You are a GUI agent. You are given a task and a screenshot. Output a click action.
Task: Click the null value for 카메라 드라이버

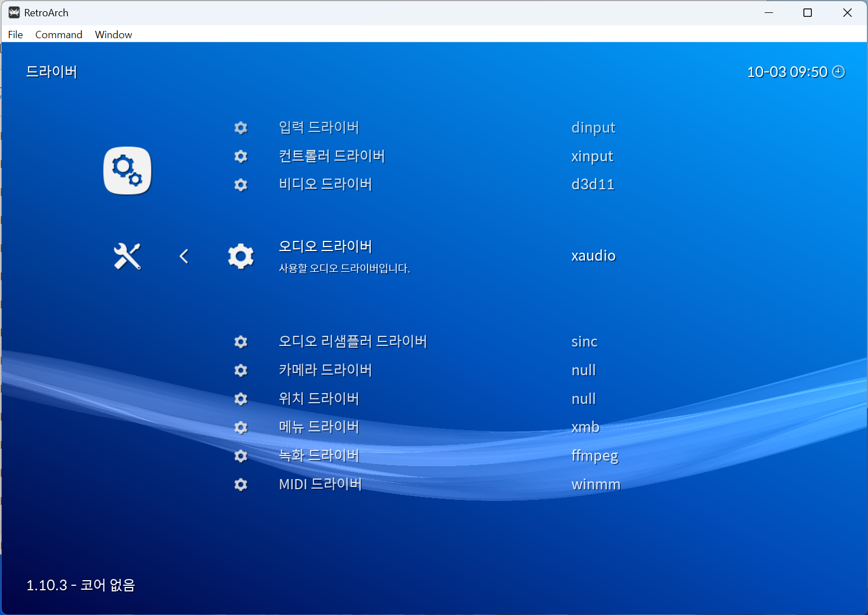pyautogui.click(x=584, y=370)
